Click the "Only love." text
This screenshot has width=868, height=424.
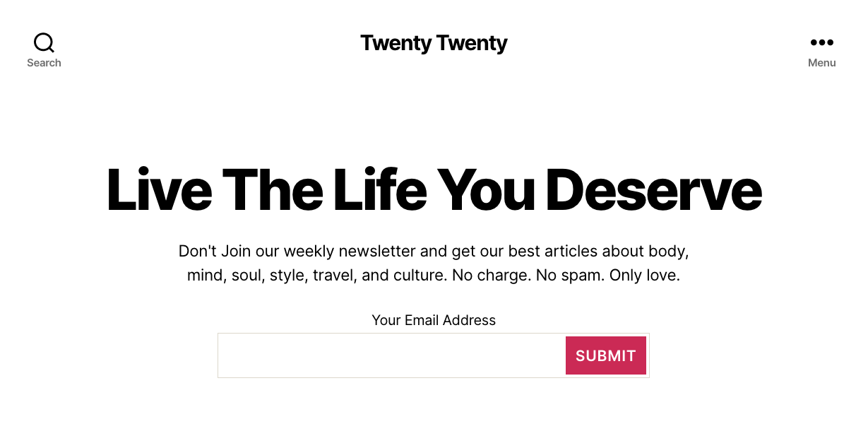644,275
